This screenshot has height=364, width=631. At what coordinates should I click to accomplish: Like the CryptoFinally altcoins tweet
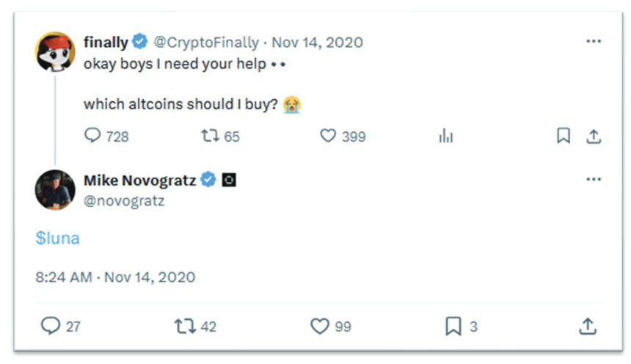coord(328,136)
